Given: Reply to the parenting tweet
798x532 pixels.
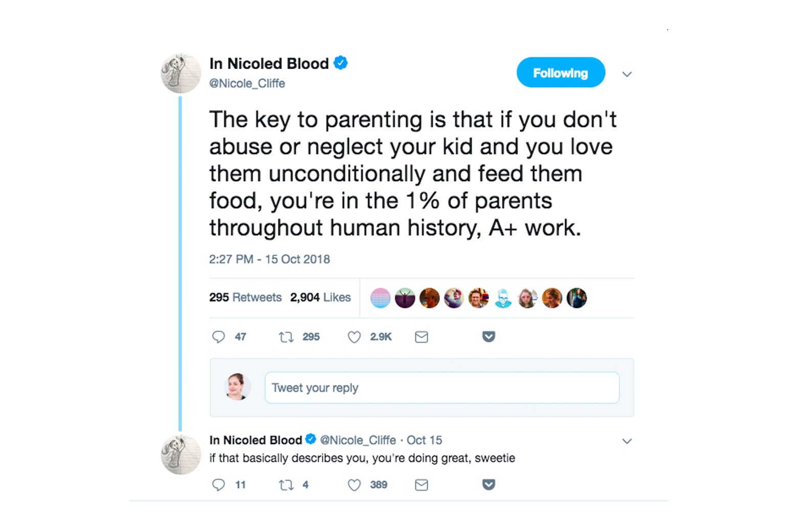Looking at the screenshot, I should tap(219, 337).
